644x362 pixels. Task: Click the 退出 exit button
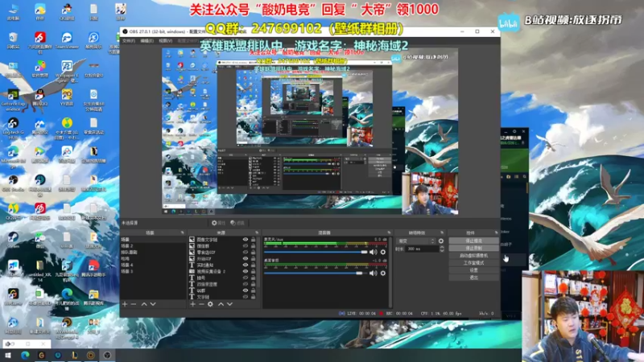click(x=473, y=278)
